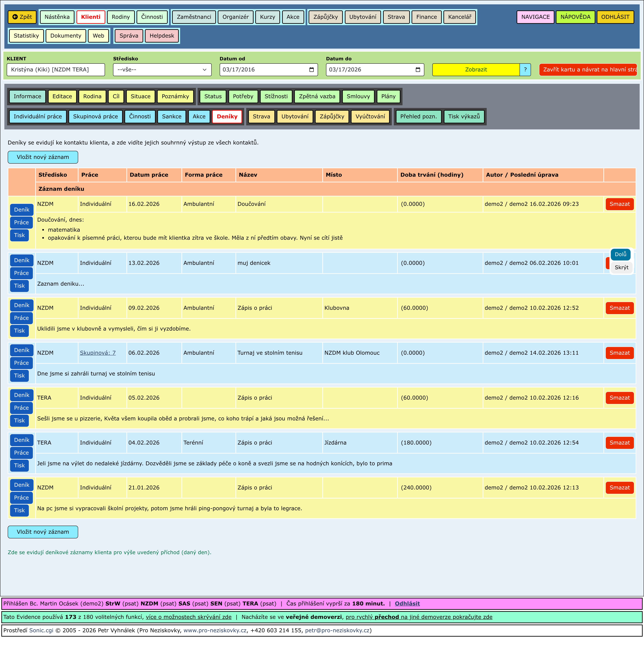Print the Doučování entry via Tisk
The height and width of the screenshot is (646, 644).
click(x=19, y=235)
